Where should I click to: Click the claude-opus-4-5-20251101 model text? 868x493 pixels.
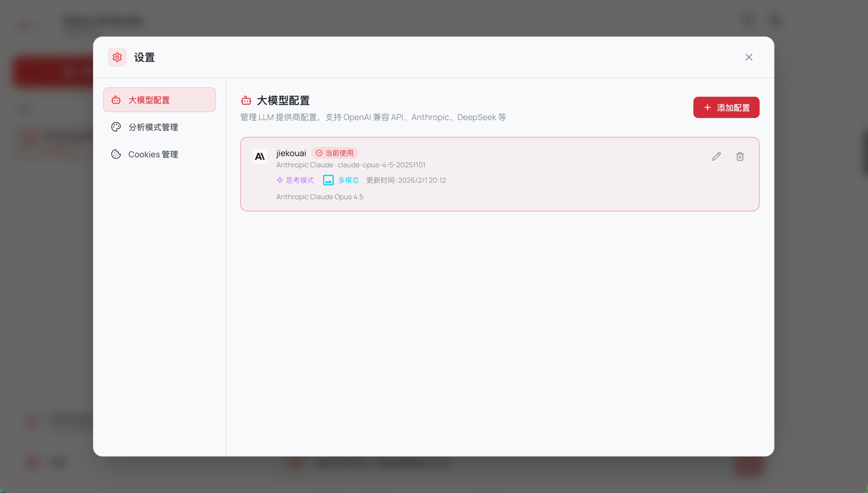382,165
